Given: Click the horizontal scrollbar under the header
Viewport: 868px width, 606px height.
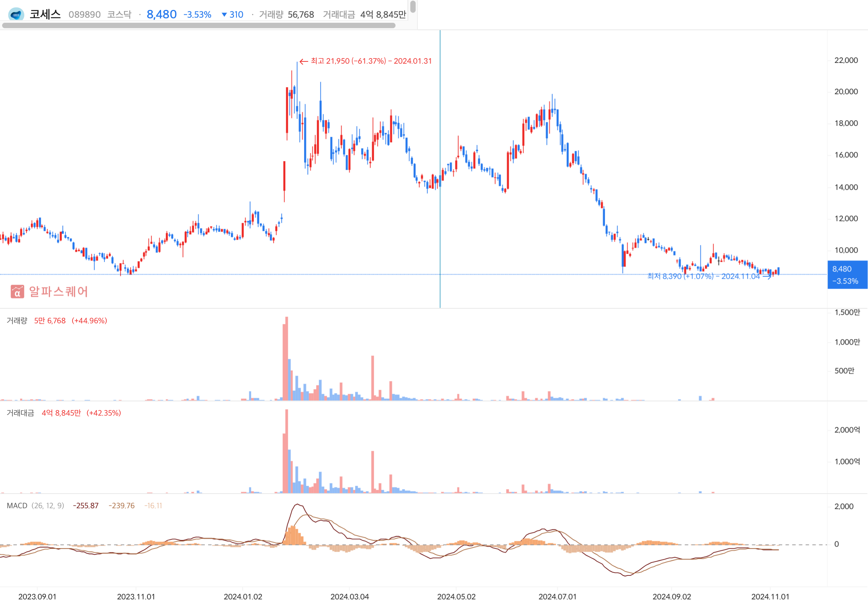Looking at the screenshot, I should pos(199,26).
